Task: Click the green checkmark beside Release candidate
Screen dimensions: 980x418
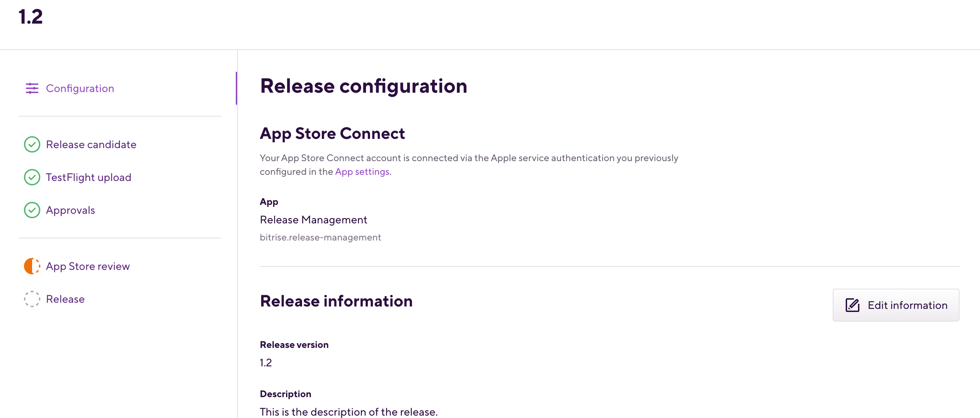Action: [x=32, y=144]
